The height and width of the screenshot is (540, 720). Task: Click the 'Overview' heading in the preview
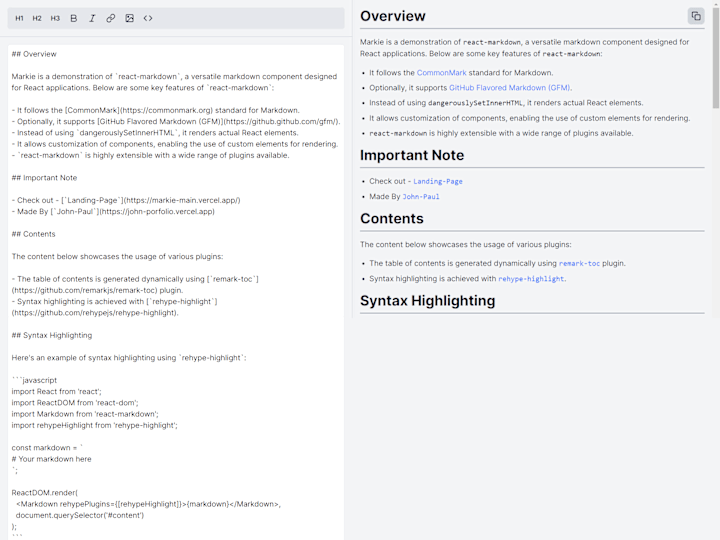coord(393,16)
